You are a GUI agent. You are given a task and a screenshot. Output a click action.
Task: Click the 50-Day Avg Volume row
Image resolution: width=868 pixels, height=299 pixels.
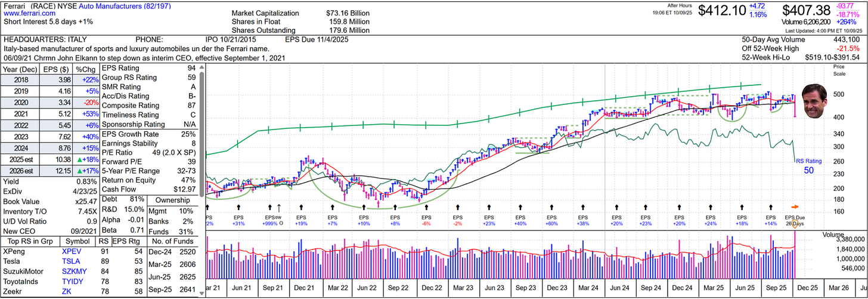(800, 39)
